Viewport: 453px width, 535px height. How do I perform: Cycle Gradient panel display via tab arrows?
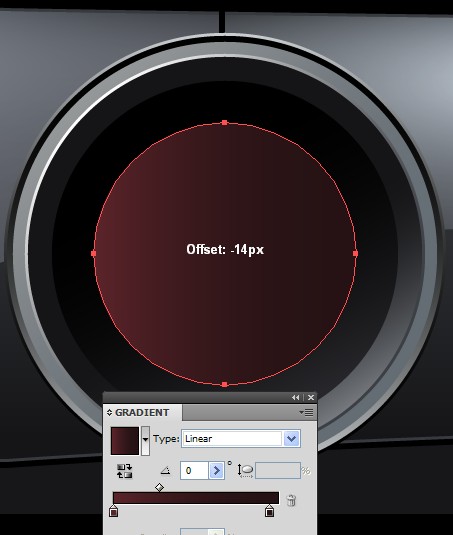coord(109,413)
